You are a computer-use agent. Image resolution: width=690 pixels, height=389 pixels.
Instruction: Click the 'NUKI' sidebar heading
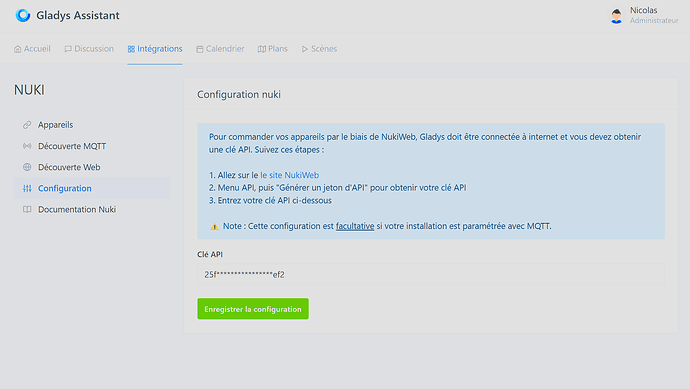(x=29, y=90)
